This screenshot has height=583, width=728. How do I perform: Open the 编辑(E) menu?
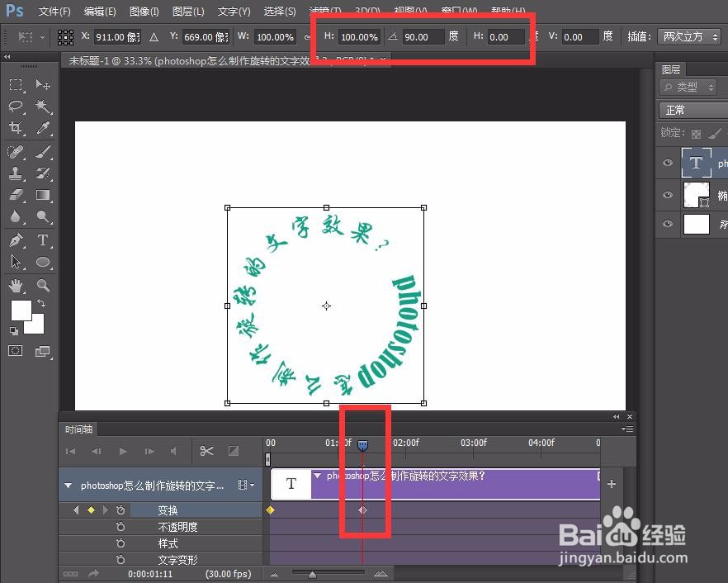point(100,12)
